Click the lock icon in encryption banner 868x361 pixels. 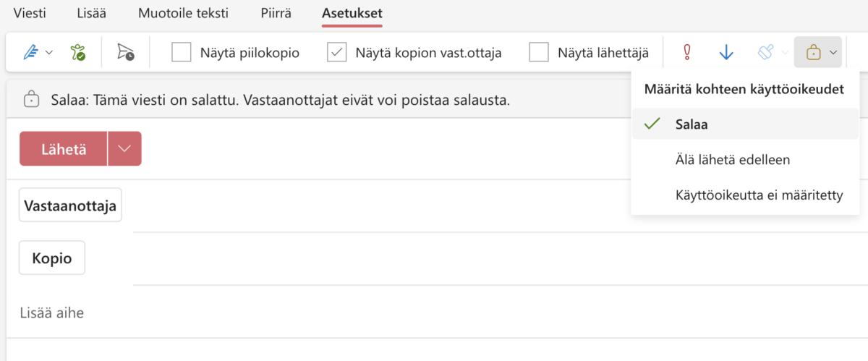point(31,99)
